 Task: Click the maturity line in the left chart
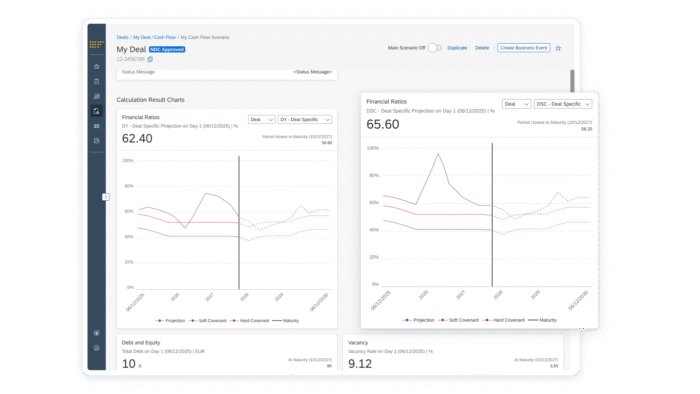coord(239,223)
